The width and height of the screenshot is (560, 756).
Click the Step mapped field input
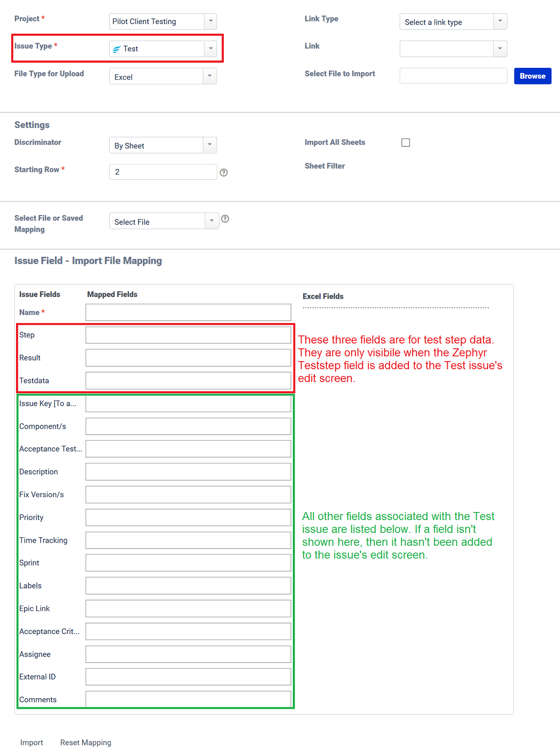point(188,334)
